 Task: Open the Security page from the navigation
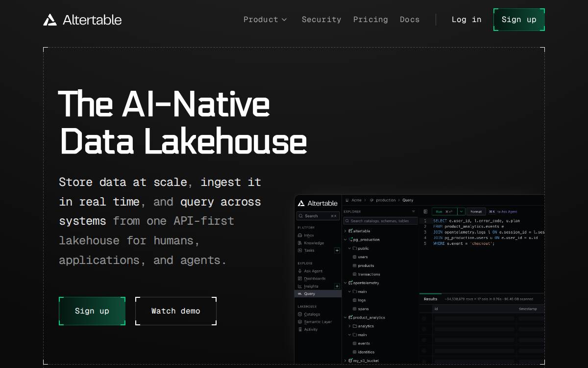321,20
